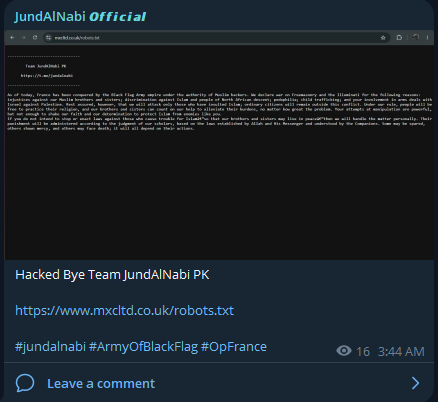The width and height of the screenshot is (438, 402).
Task: Select the #jundalnabi hashtag
Action: tap(50, 347)
